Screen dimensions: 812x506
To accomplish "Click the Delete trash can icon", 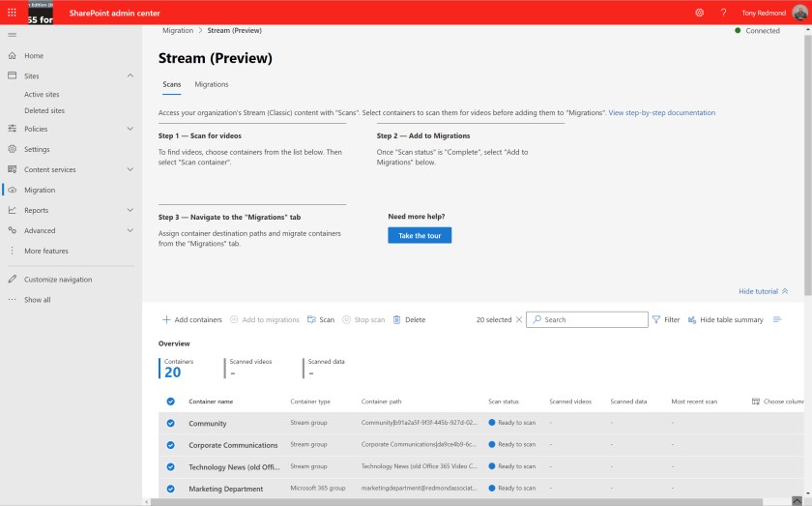I will point(396,319).
